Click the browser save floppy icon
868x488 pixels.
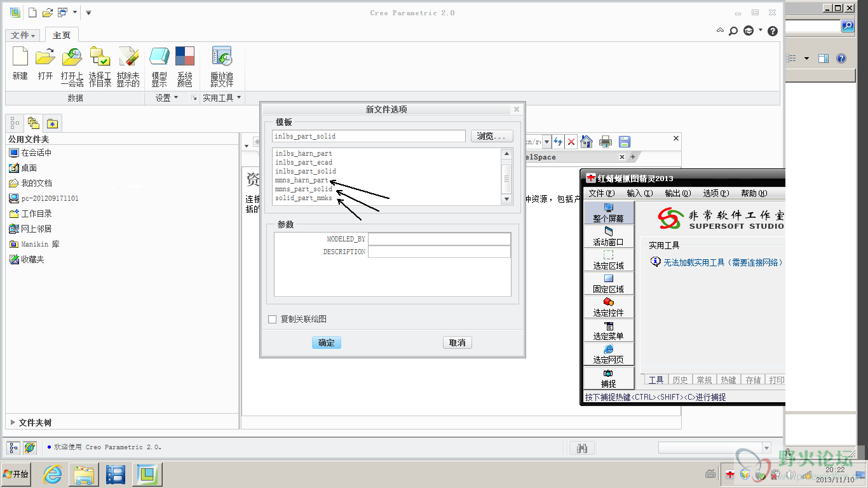(x=625, y=142)
